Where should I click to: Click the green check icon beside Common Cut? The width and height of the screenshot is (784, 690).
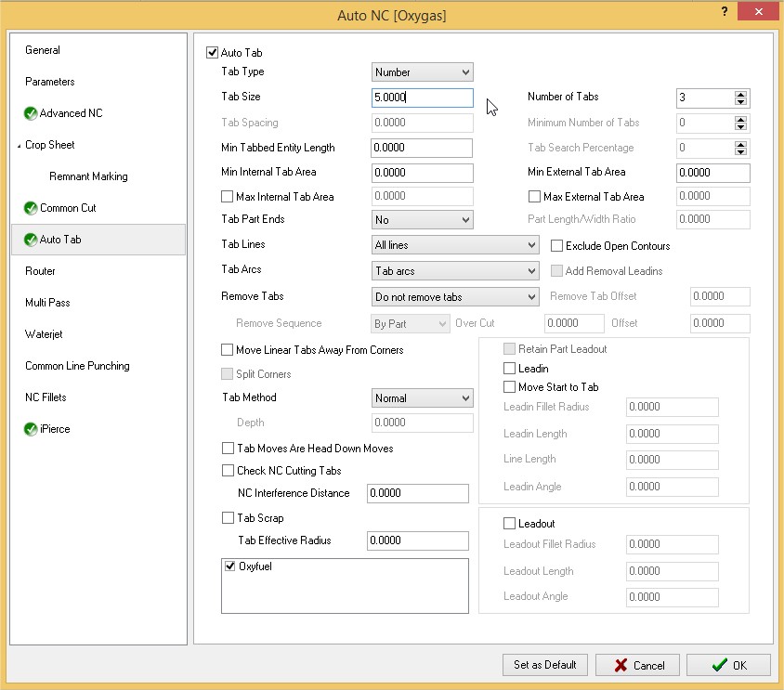tap(31, 208)
